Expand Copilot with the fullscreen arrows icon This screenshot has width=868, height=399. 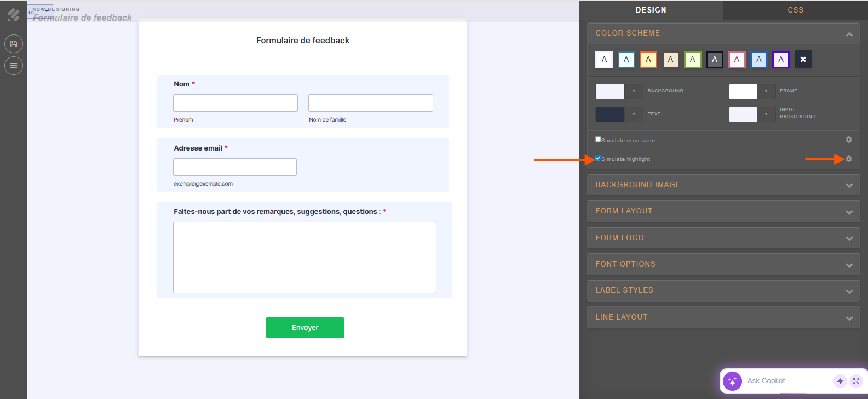tap(856, 381)
